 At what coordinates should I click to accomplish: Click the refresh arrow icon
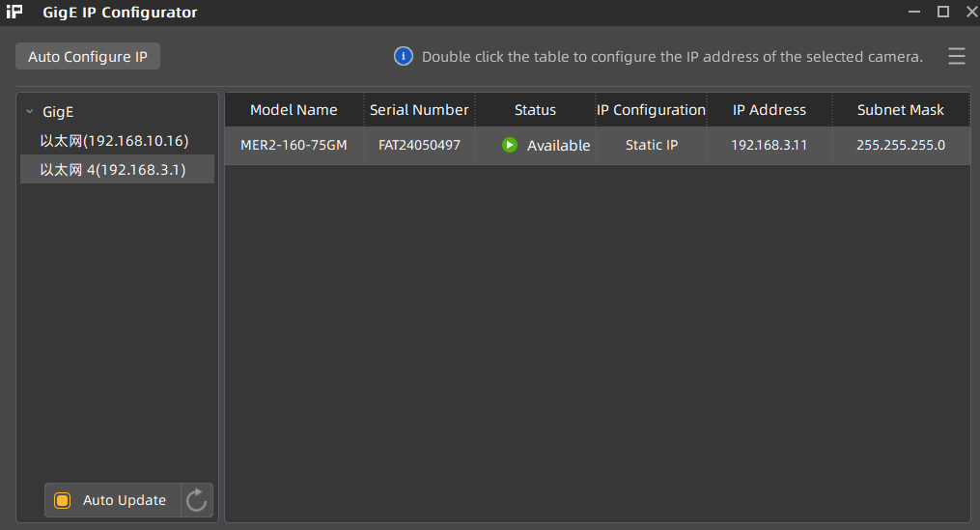pos(197,500)
